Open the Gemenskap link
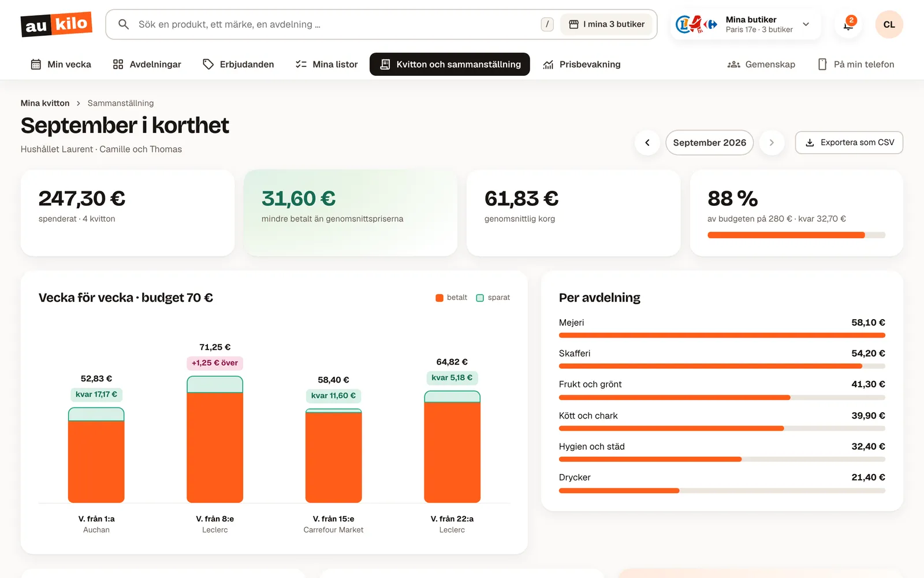Viewport: 924px width, 578px height. 761,64
